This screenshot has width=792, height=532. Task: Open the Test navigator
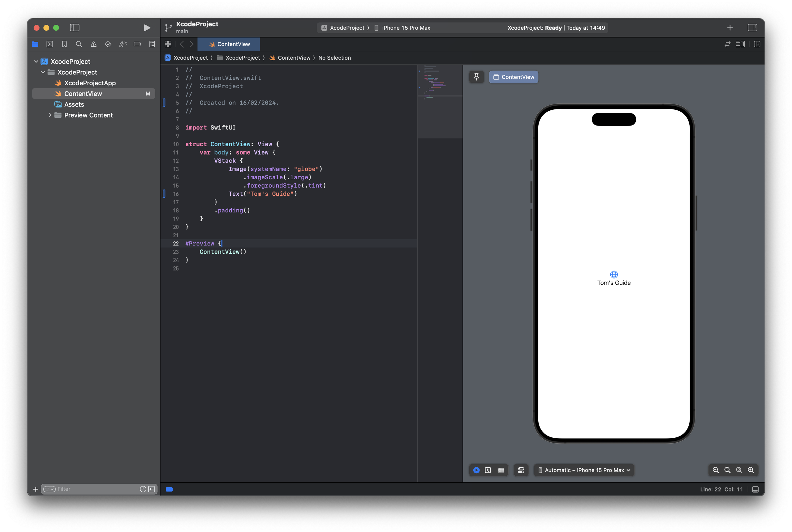coord(108,44)
